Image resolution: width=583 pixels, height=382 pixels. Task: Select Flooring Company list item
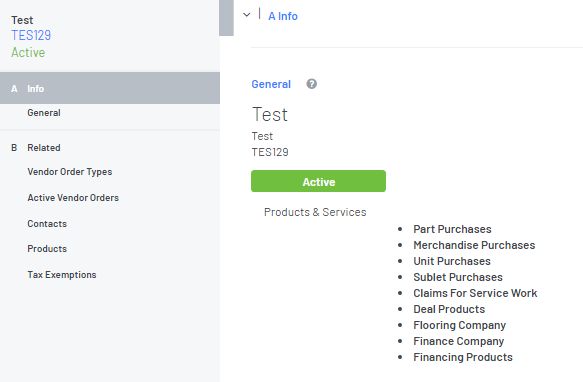click(x=460, y=325)
